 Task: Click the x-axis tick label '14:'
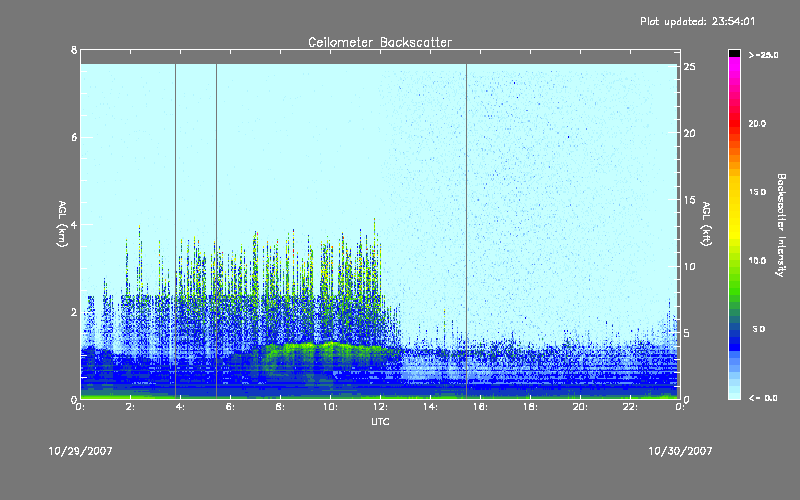click(x=430, y=407)
